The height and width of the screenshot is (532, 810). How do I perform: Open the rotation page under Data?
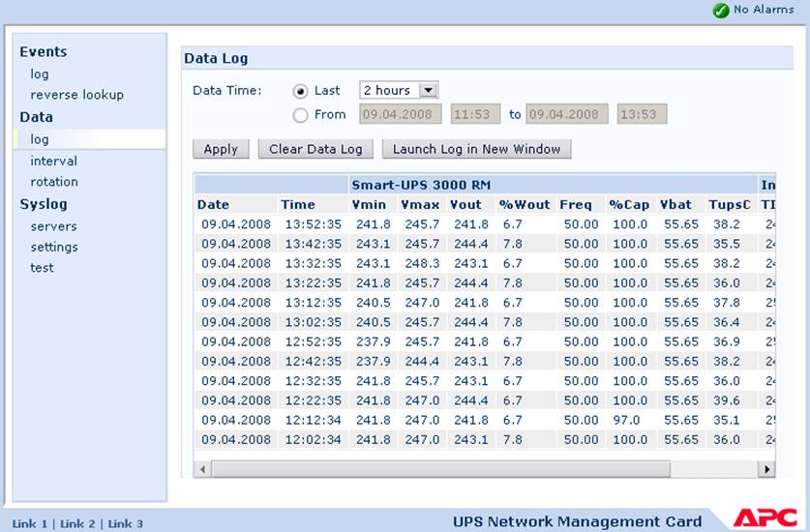point(54,181)
